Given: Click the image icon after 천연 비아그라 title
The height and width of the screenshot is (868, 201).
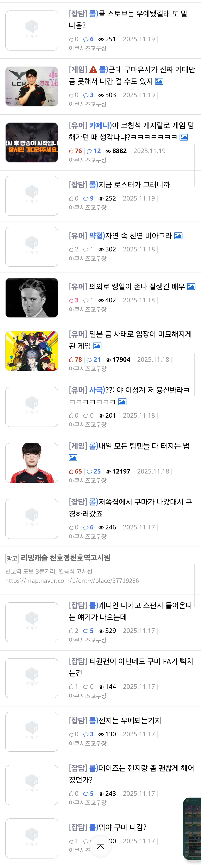Looking at the screenshot, I should click(178, 236).
